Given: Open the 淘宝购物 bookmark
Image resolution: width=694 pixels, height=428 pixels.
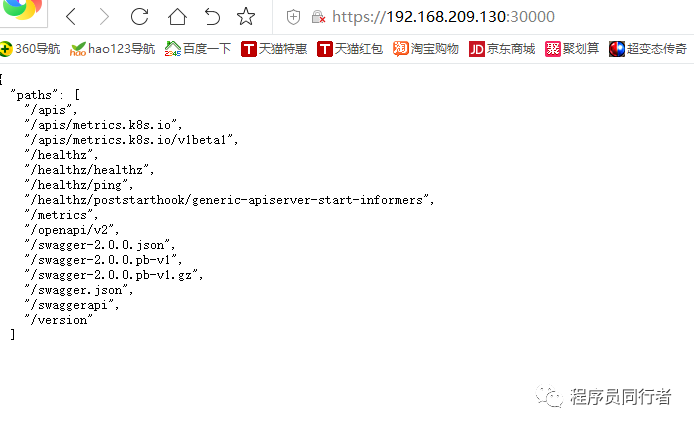Looking at the screenshot, I should [x=426, y=48].
